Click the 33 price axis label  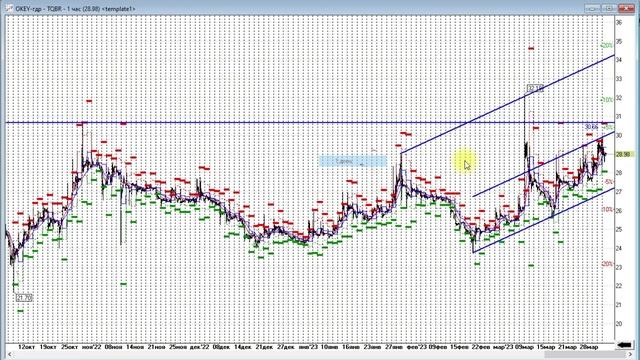619,79
